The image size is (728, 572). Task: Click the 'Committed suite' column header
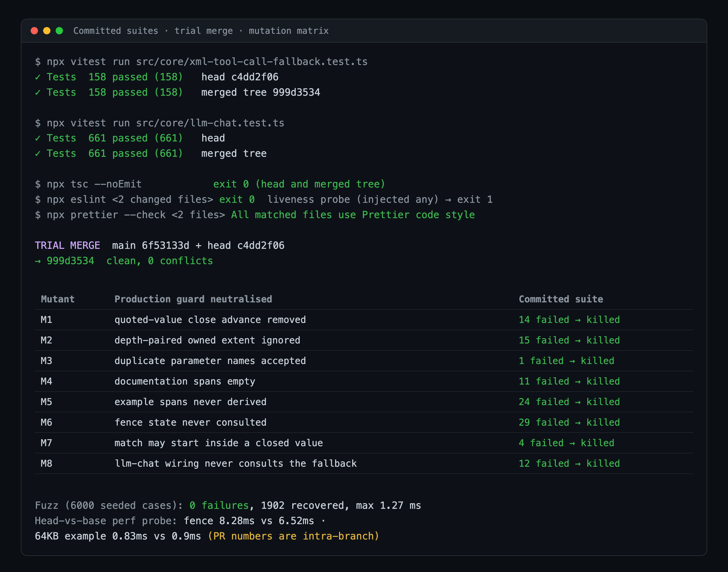point(561,299)
